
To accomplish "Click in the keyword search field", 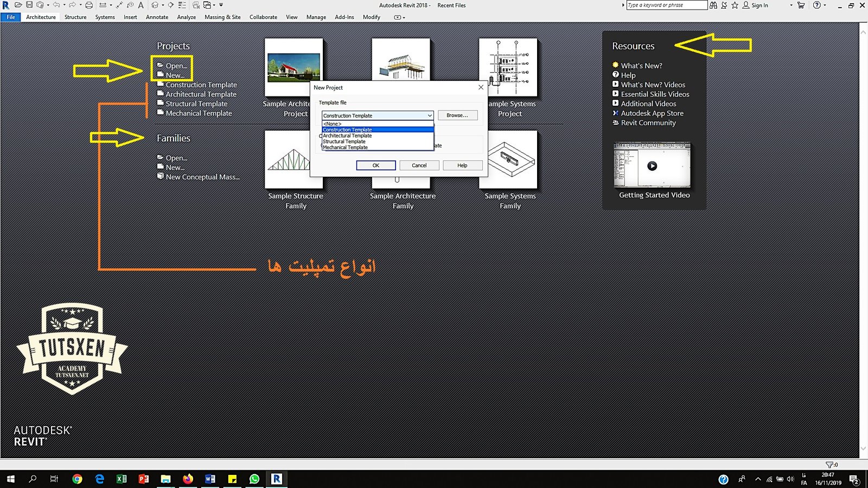I will click(667, 5).
